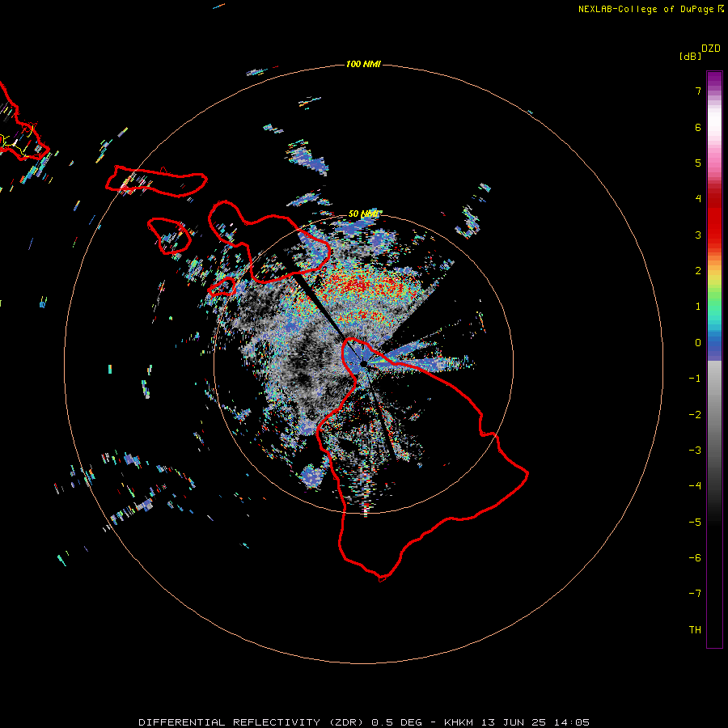This screenshot has height=728, width=728.
Task: Click the -1 value on color scale
Action: pyautogui.click(x=695, y=379)
